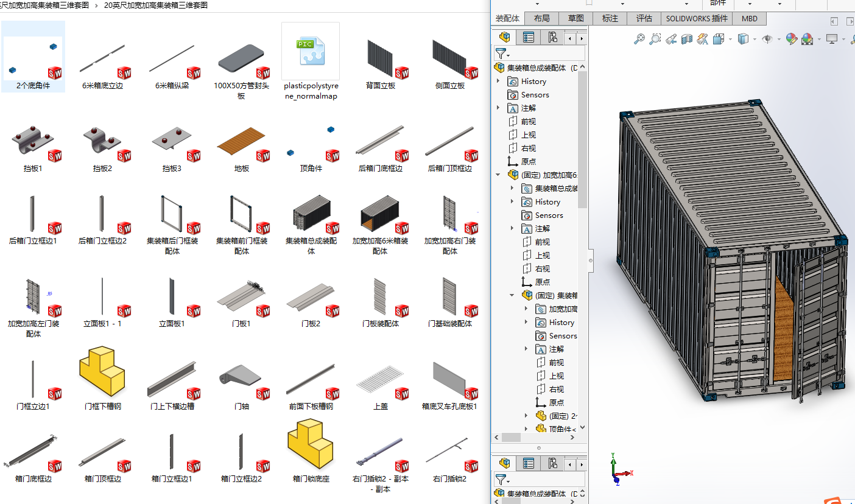
Task: Collapse the (固定) 加宽加高6 subassembly node
Action: pyautogui.click(x=498, y=175)
